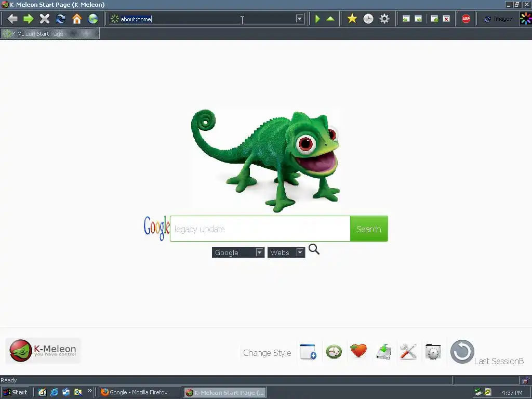The width and height of the screenshot is (532, 399).
Task: Switch to the next tab icon
Action: 418,19
